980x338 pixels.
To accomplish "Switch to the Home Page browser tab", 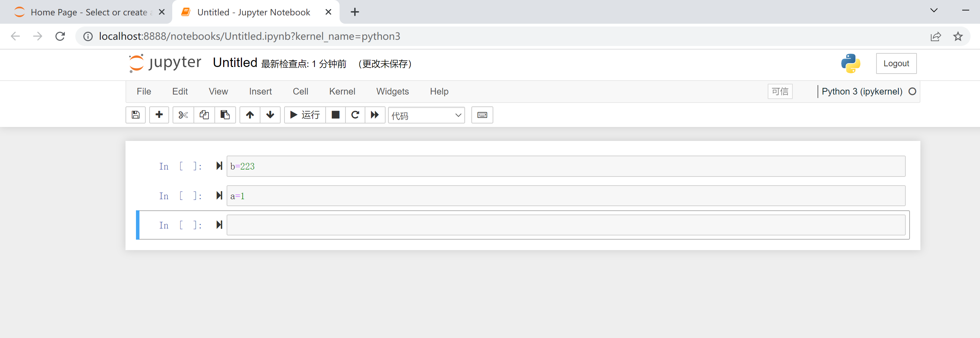I will coord(86,12).
